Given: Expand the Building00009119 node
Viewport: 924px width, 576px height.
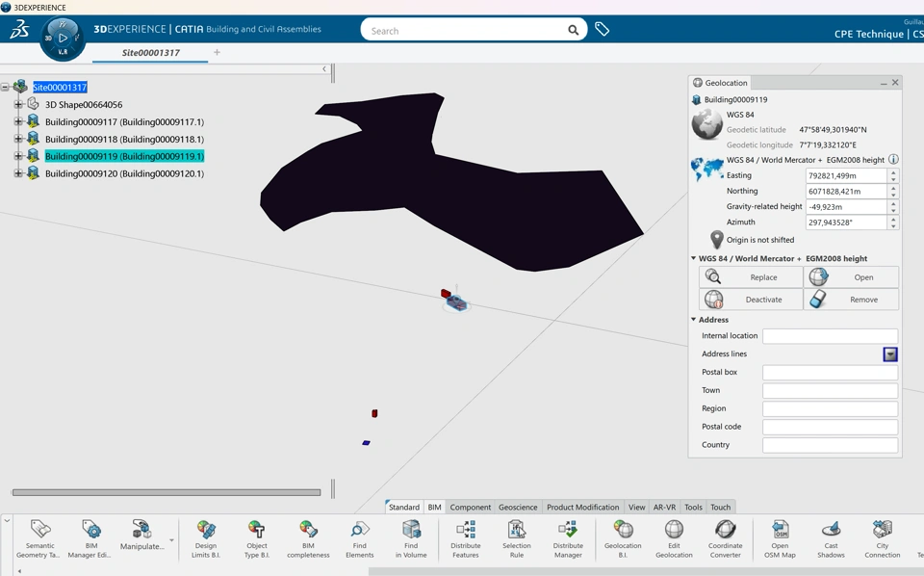Looking at the screenshot, I should pos(18,156).
